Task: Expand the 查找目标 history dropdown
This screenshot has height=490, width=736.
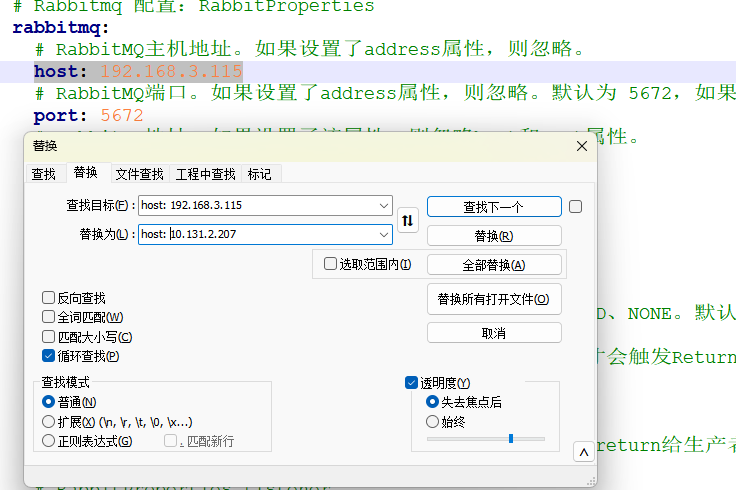Action: click(x=385, y=206)
